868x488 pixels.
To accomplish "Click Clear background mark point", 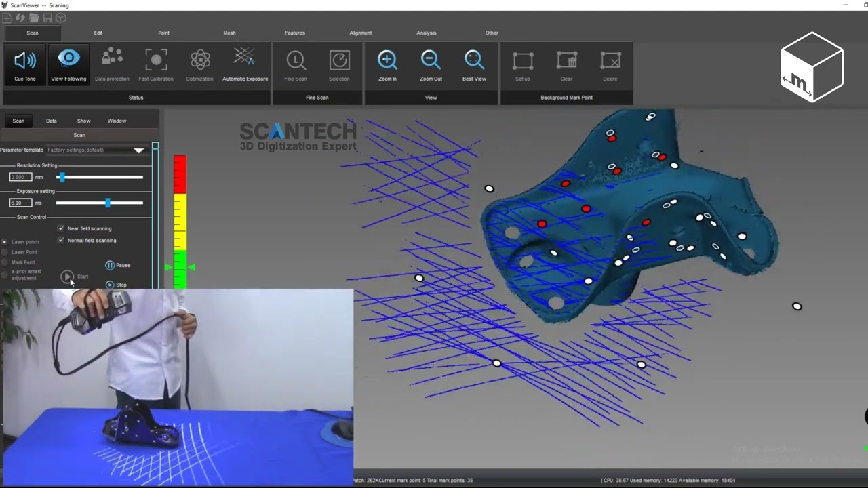I will click(x=566, y=65).
